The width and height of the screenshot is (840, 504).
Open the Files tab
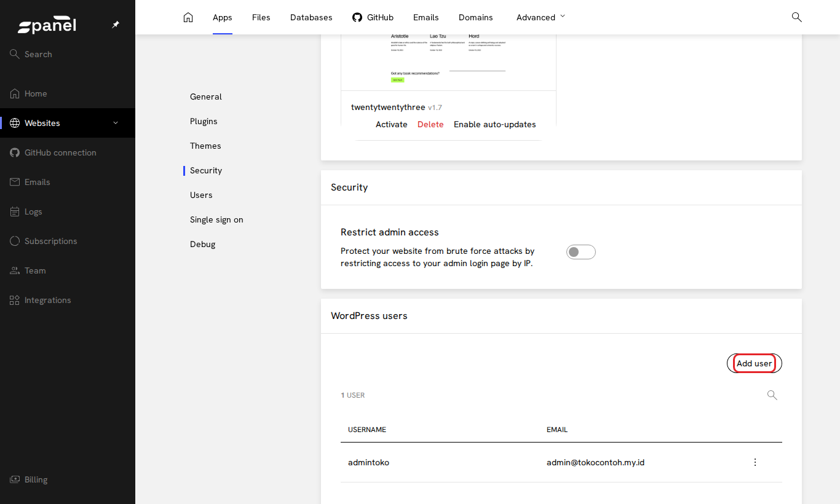pyautogui.click(x=261, y=17)
